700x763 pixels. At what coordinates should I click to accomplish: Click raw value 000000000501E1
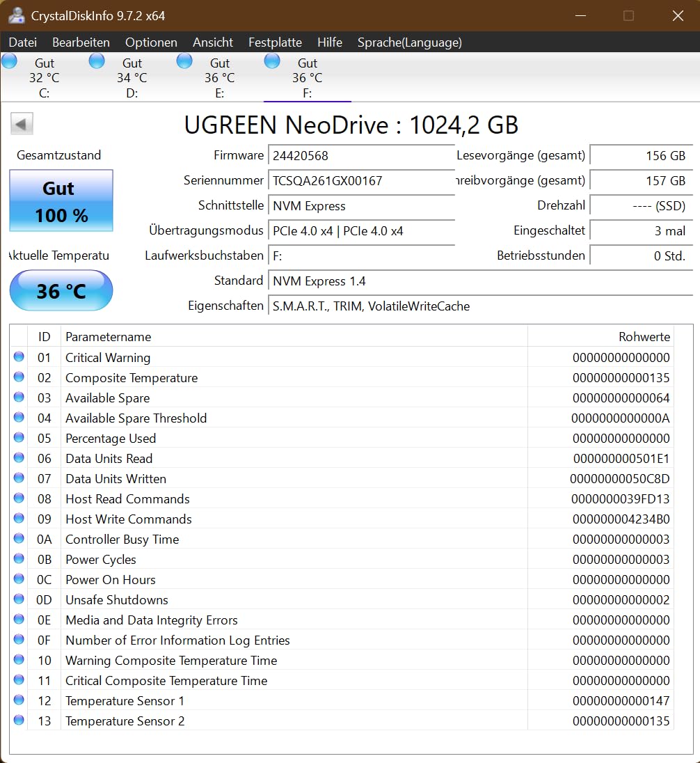621,459
